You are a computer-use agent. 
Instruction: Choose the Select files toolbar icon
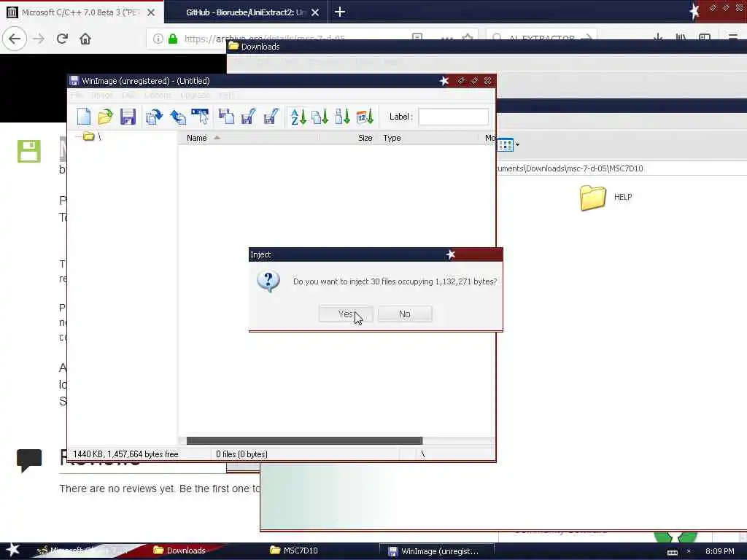[200, 117]
